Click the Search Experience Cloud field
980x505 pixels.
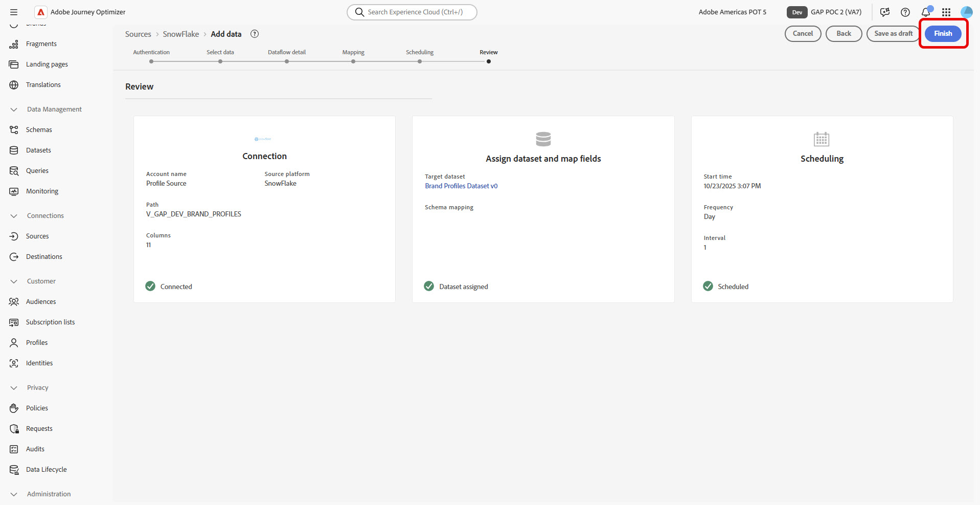412,12
